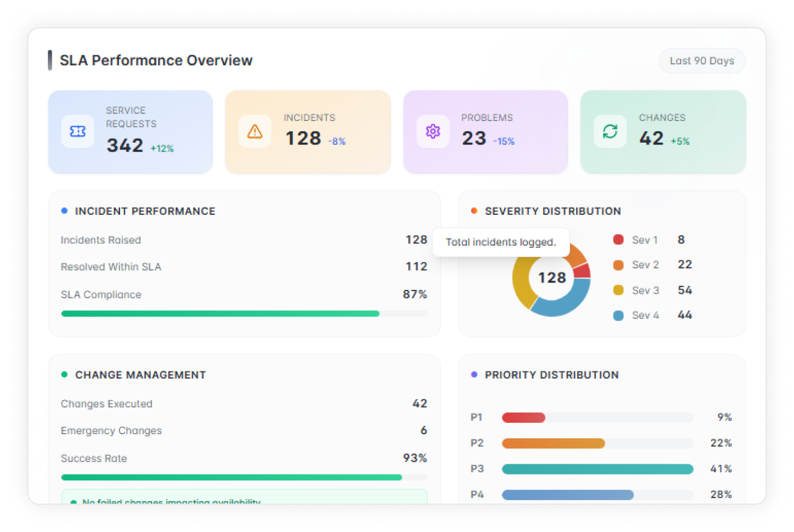
Task: Click the purple dot beside Priority Distribution
Action: click(x=474, y=375)
